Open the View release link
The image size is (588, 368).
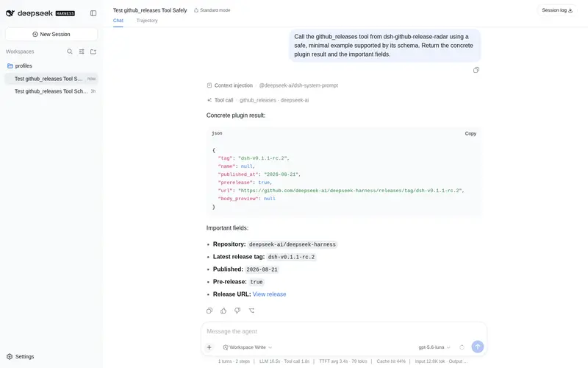(269, 294)
